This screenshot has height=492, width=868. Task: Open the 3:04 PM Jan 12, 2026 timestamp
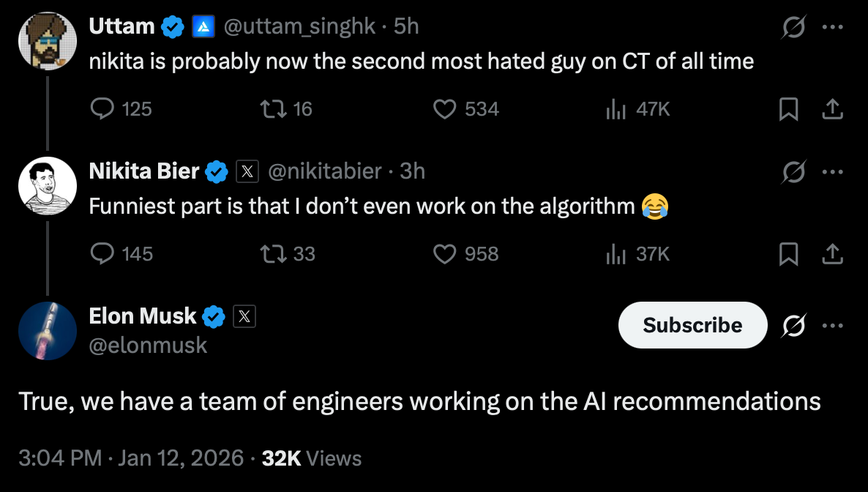coord(131,458)
